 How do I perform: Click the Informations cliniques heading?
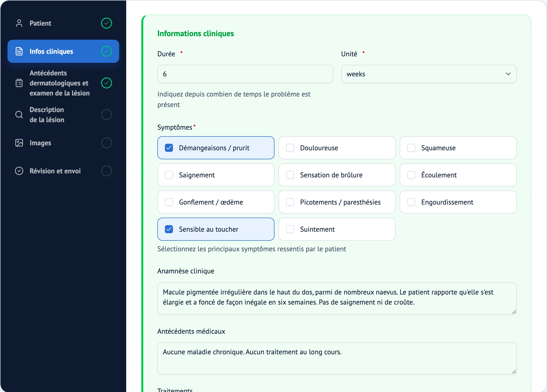[196, 33]
